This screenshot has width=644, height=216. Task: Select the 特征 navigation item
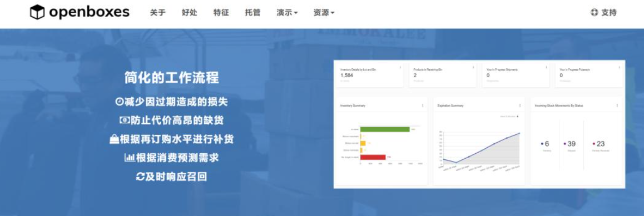click(x=221, y=13)
